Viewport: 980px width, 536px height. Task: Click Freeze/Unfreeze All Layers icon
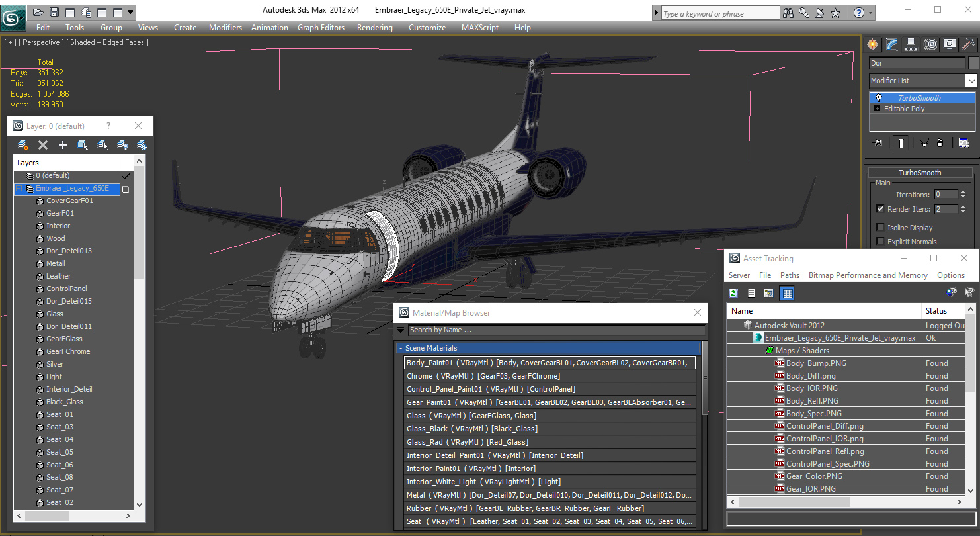(142, 145)
